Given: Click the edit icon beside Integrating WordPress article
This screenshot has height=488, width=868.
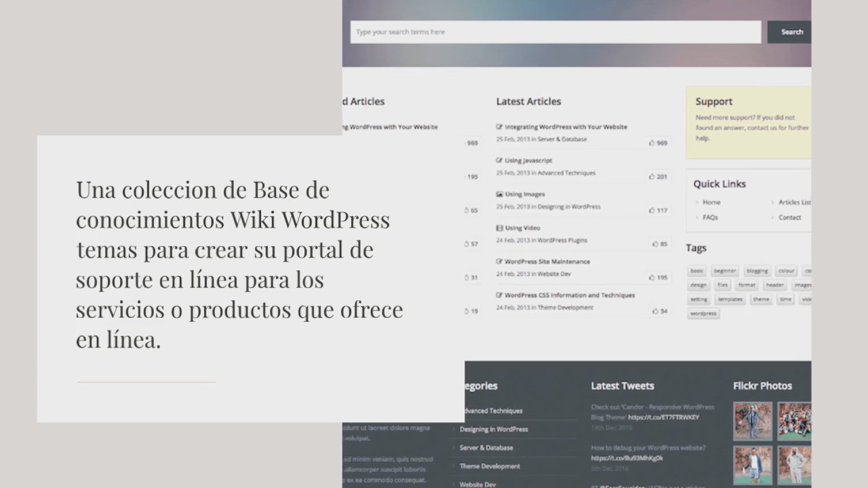Looking at the screenshot, I should tap(499, 127).
